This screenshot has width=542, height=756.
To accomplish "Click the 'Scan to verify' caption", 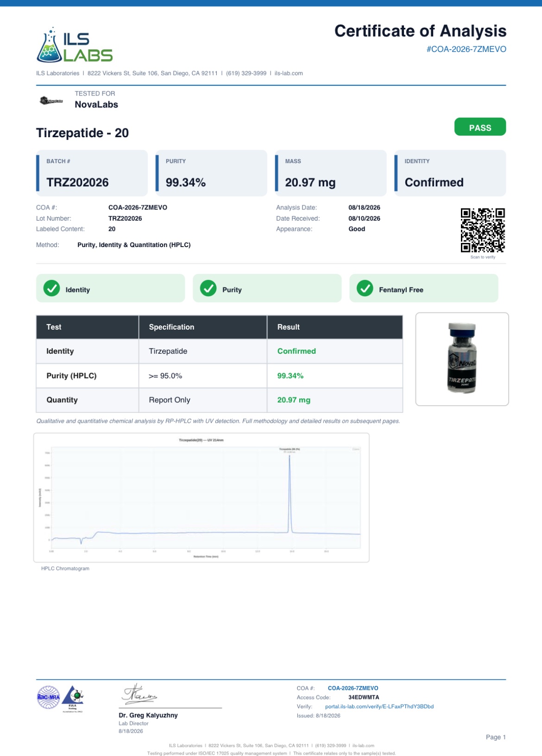I will pyautogui.click(x=483, y=257).
